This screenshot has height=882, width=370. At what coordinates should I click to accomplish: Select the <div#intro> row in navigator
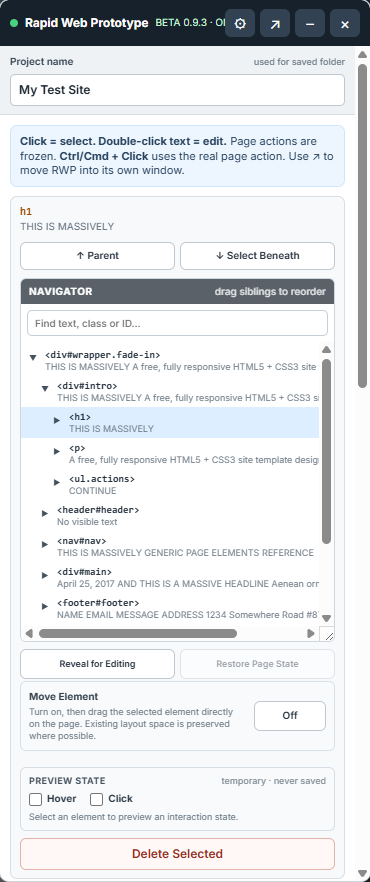[170, 392]
